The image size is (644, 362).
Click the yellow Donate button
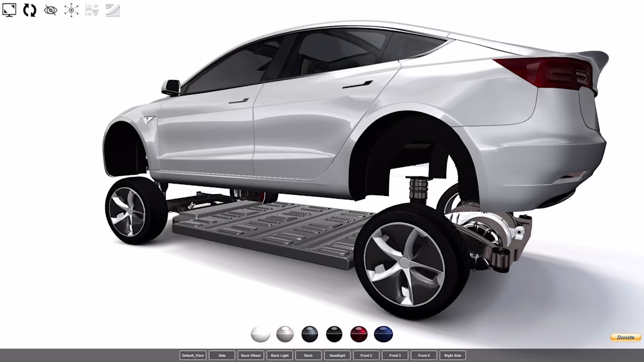coord(625,337)
